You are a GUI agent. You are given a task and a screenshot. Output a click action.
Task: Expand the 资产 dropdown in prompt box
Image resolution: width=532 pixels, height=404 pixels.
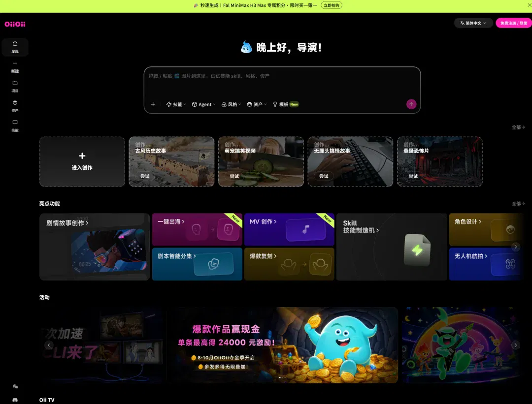257,104
